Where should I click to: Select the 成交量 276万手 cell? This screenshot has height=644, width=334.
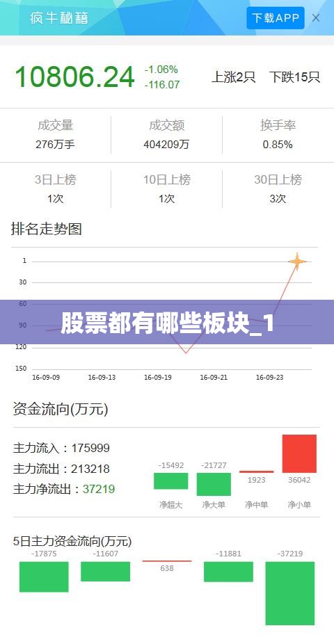[56, 135]
